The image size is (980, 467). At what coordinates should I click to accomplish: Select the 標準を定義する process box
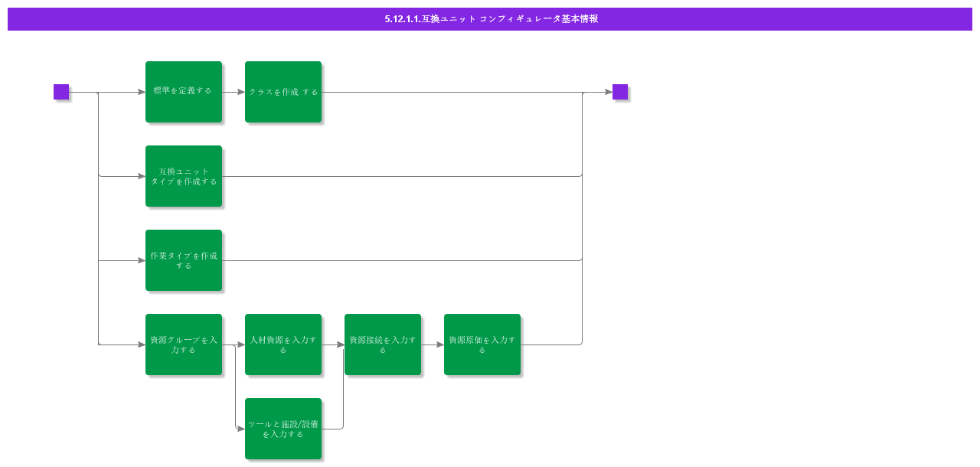click(x=184, y=91)
